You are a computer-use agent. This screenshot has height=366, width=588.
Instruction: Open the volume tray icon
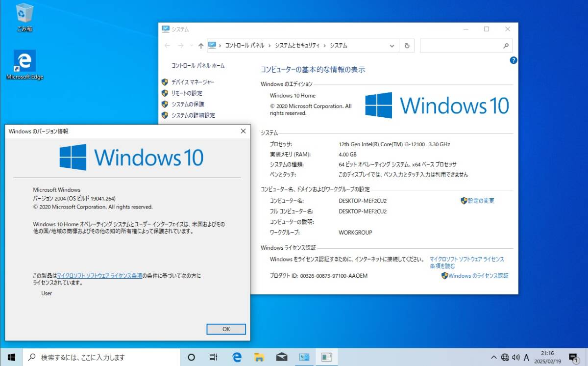click(x=515, y=357)
